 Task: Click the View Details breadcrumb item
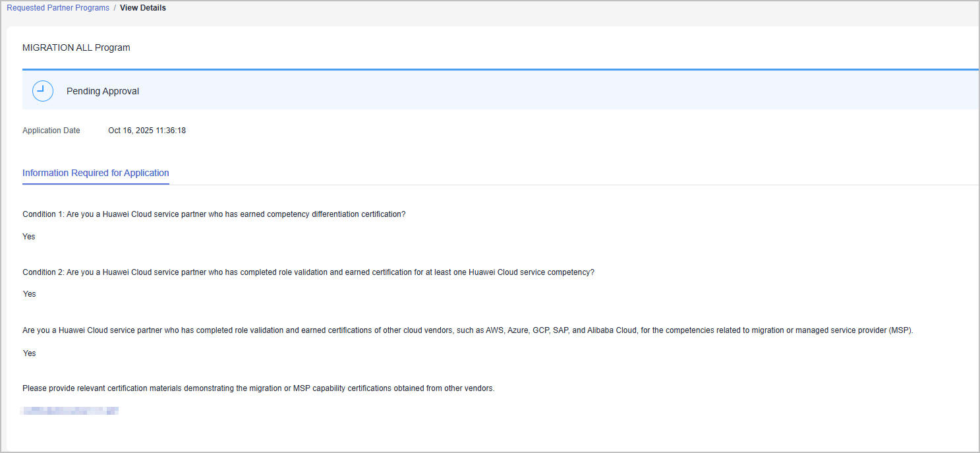click(x=143, y=8)
